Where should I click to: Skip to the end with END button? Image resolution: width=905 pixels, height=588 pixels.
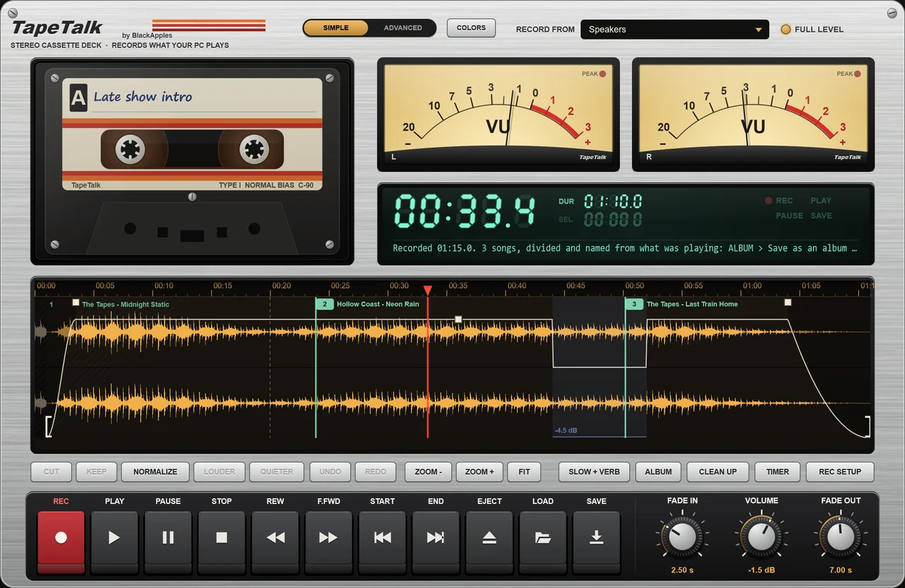click(436, 541)
